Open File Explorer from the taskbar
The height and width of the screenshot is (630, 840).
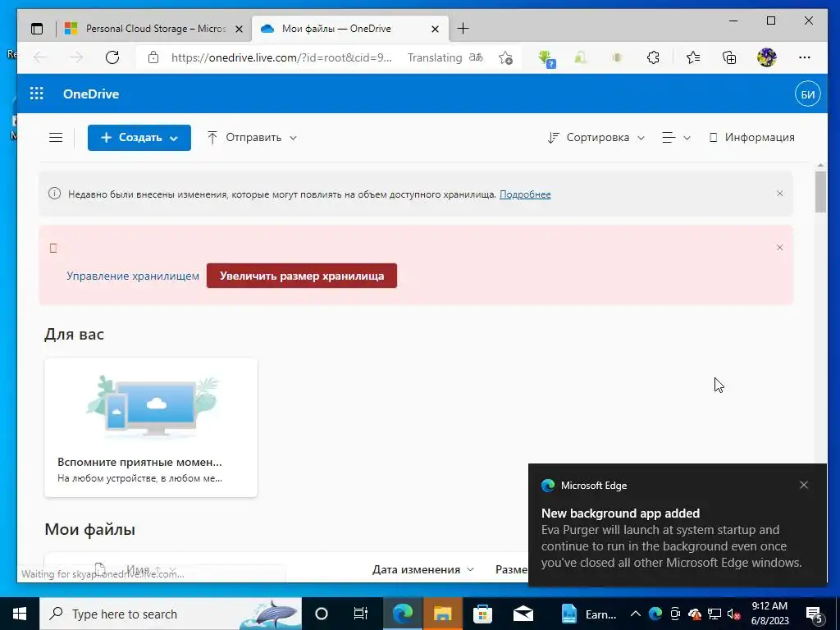442,614
